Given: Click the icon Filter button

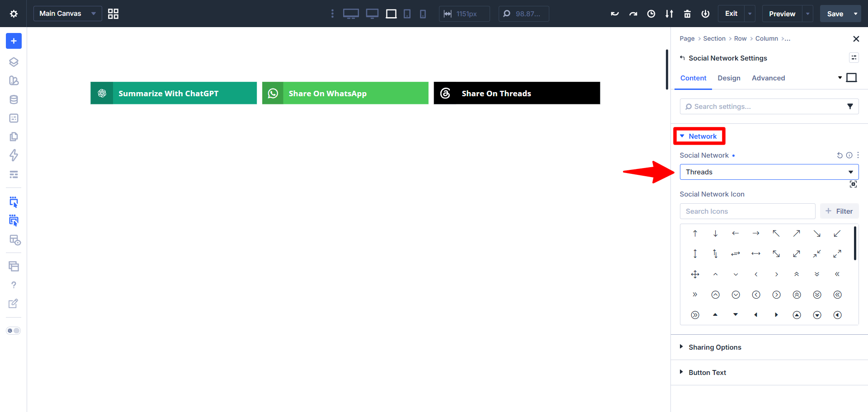Looking at the screenshot, I should 839,211.
